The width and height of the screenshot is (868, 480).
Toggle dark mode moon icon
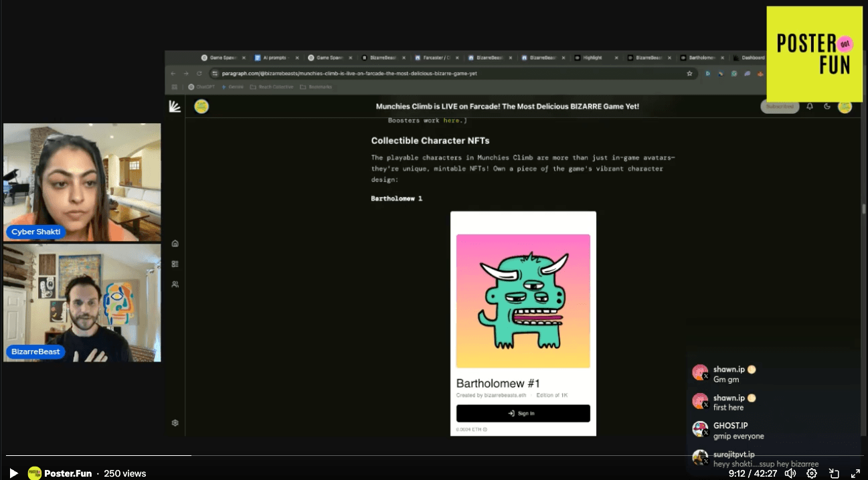point(827,106)
